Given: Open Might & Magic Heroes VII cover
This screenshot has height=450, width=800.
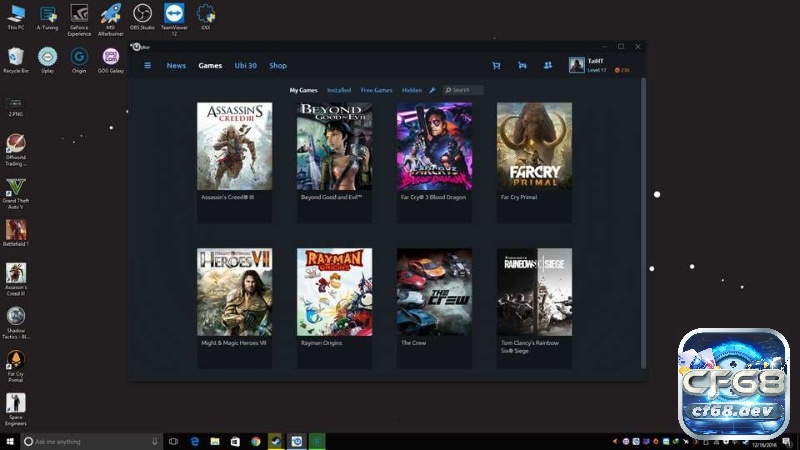Looking at the screenshot, I should tap(235, 292).
